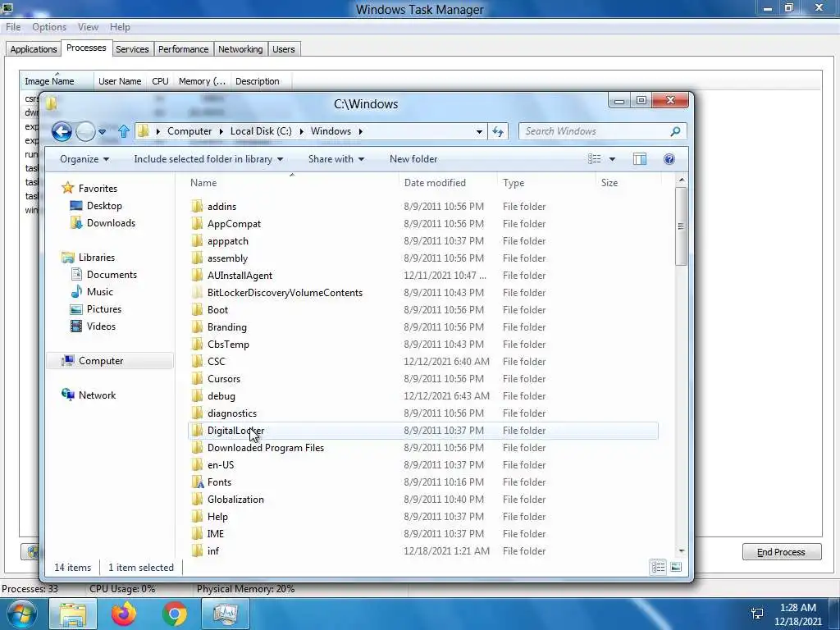Viewport: 840px width, 630px height.
Task: Switch to the Networking tab
Action: tap(240, 49)
